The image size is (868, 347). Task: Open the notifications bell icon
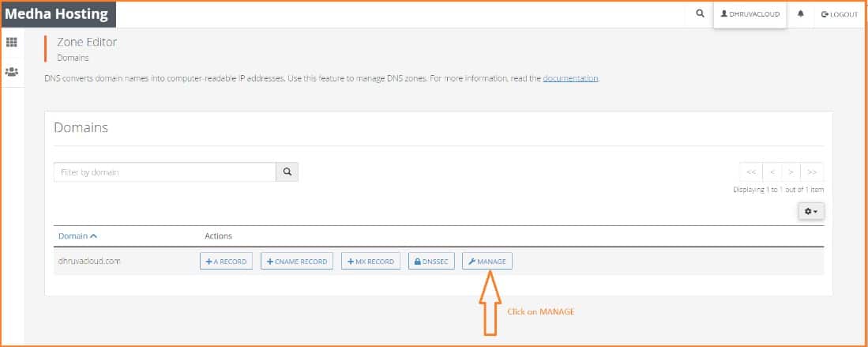click(x=800, y=14)
